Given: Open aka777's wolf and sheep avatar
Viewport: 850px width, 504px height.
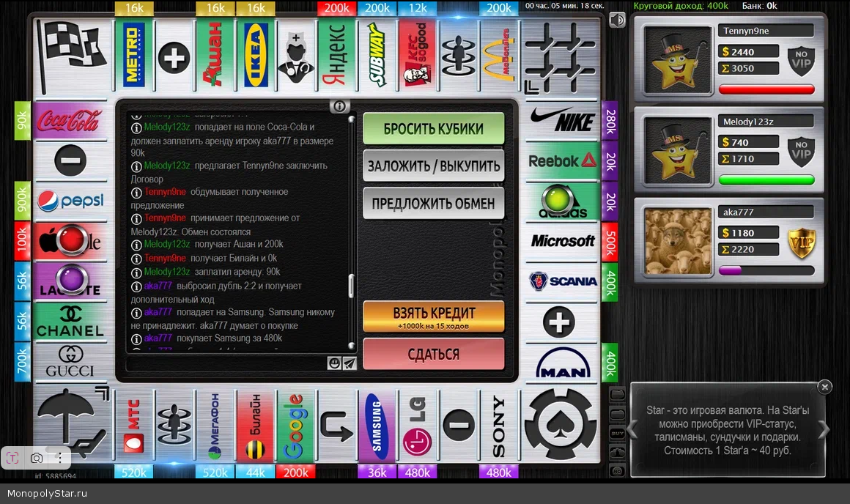Looking at the screenshot, I should pos(677,242).
